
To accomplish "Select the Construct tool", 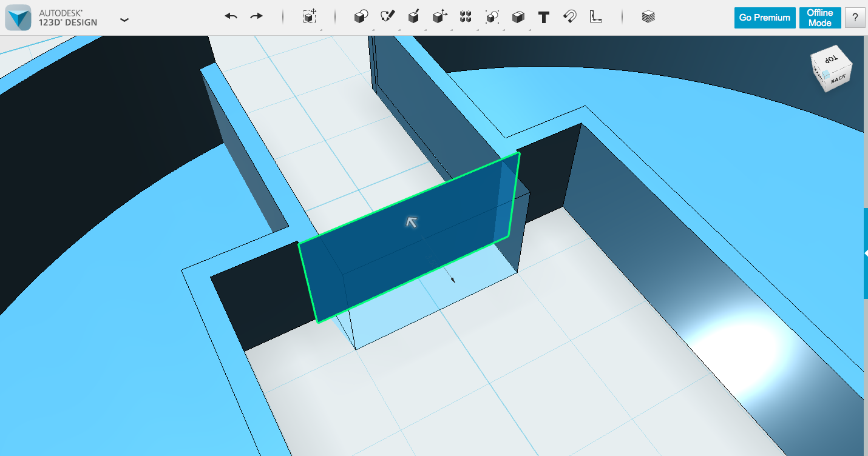I will (x=414, y=17).
